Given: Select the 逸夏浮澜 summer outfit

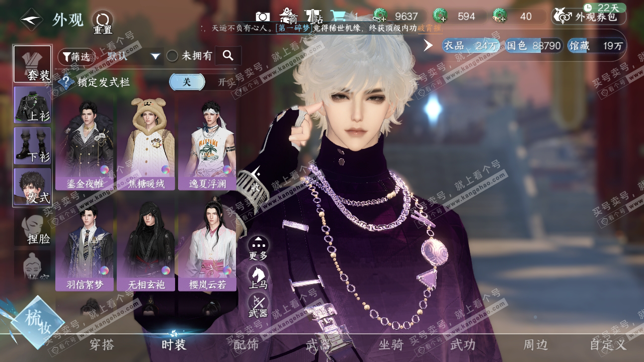Looking at the screenshot, I should 207,143.
